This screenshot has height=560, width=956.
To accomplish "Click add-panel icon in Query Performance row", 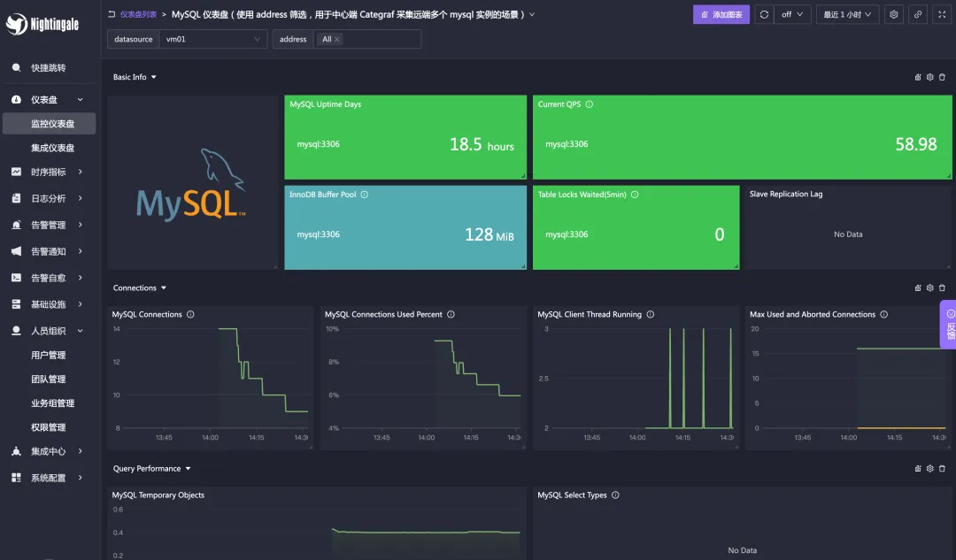I will (x=918, y=468).
